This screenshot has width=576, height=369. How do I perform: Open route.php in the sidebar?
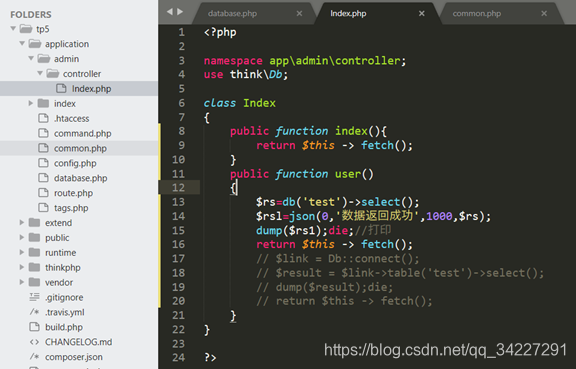73,193
